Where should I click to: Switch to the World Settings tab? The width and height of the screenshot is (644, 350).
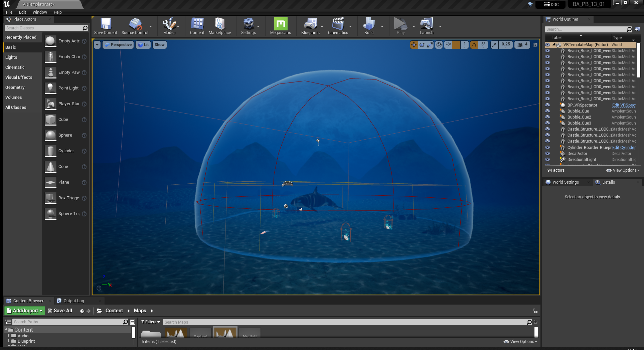tap(566, 182)
